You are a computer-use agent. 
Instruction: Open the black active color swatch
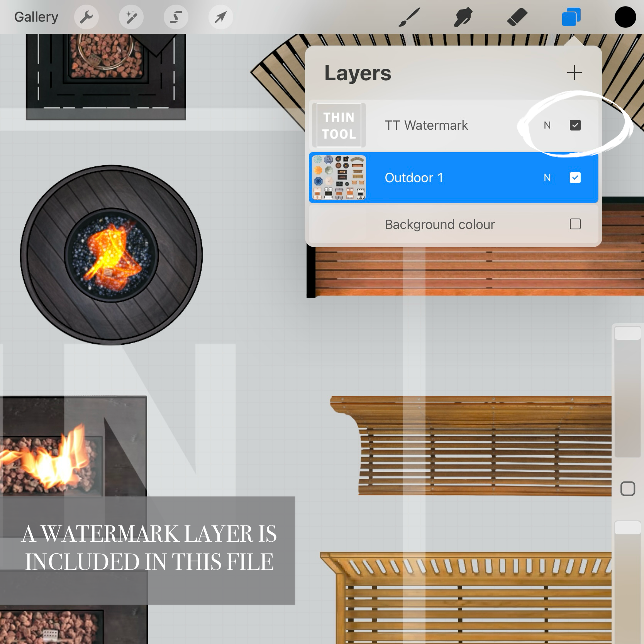tap(625, 17)
